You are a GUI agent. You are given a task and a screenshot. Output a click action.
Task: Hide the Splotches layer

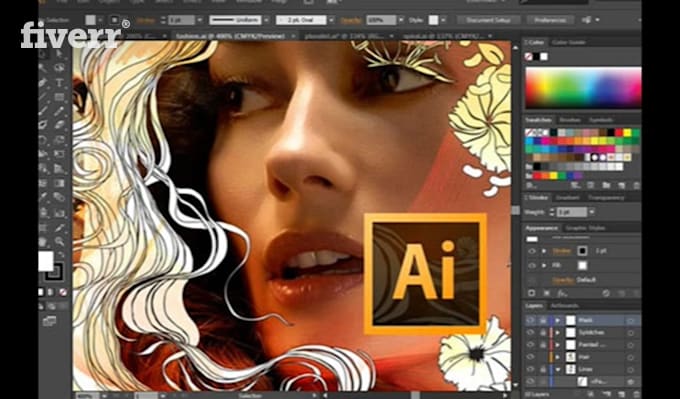coord(531,332)
